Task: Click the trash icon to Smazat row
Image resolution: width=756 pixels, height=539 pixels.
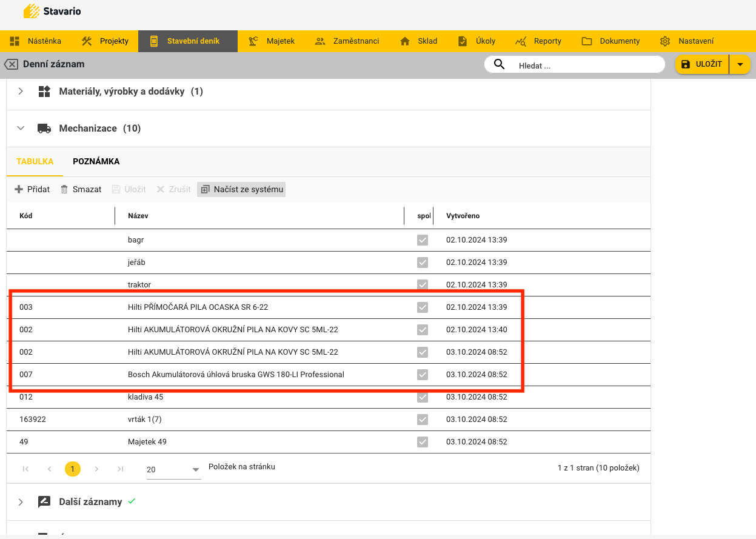Action: point(65,189)
